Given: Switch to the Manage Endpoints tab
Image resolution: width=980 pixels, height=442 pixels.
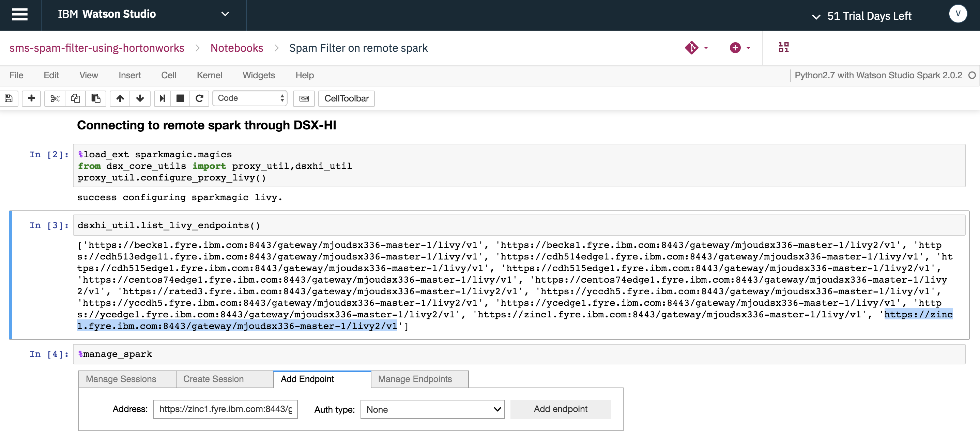Looking at the screenshot, I should 415,379.
